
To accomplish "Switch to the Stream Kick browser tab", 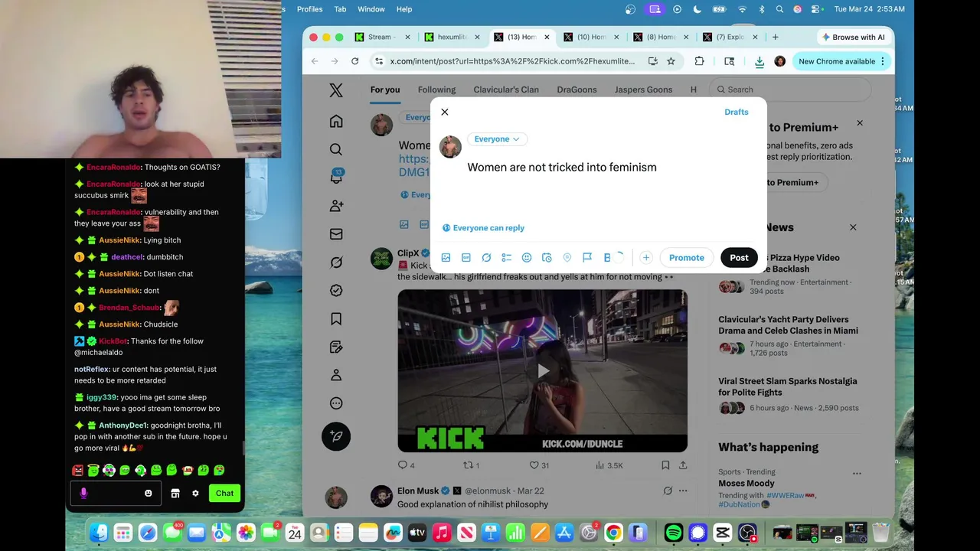I will (379, 37).
